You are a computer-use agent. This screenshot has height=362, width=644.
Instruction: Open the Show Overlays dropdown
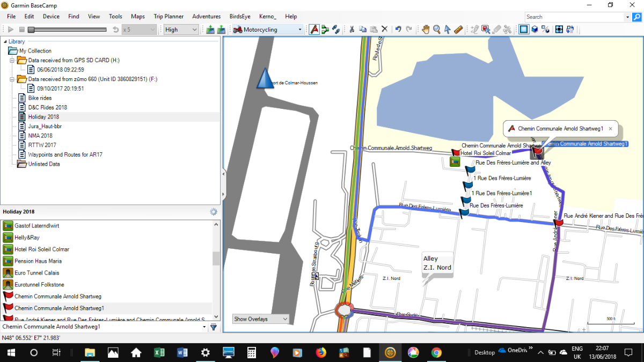tap(261, 319)
